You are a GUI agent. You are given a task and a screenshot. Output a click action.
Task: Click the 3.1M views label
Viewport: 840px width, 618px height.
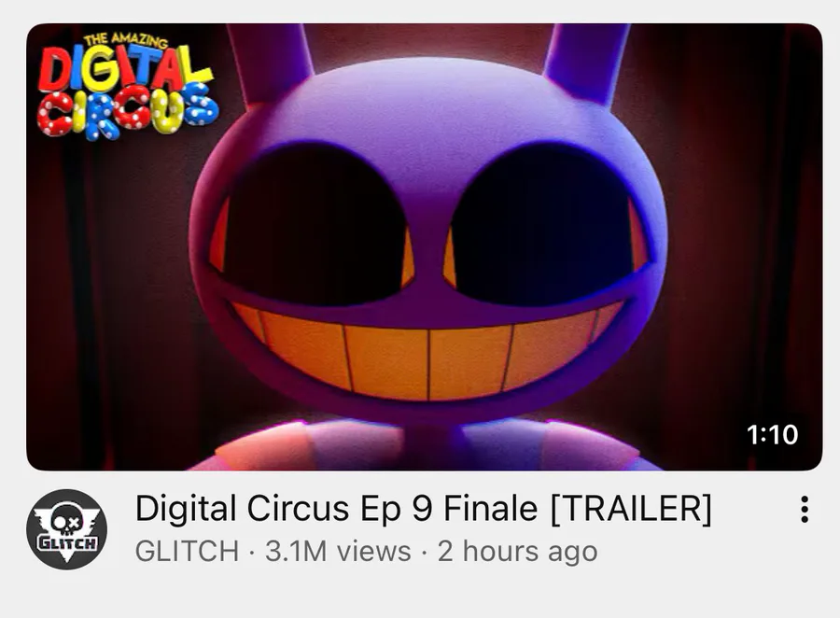tap(338, 551)
